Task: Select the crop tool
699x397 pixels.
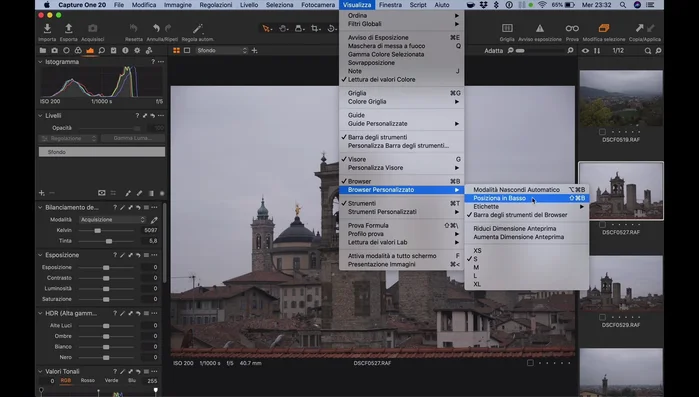Action: 316,29
